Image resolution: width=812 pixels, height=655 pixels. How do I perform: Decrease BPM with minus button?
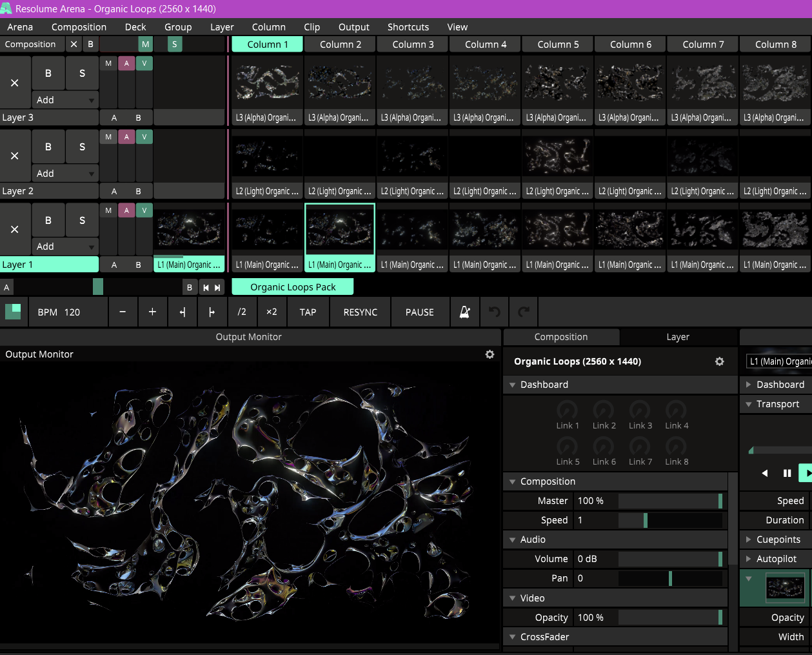(123, 312)
